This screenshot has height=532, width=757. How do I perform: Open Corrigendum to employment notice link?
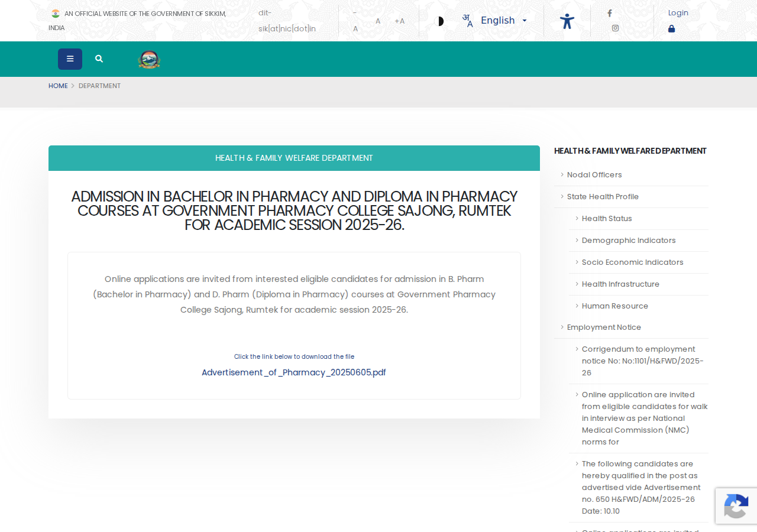click(643, 361)
